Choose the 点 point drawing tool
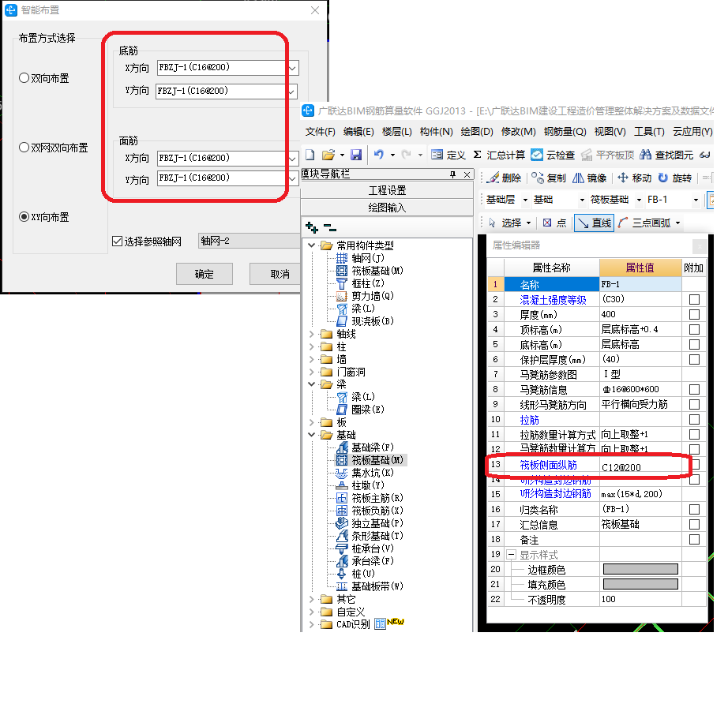The image size is (728, 715). pyautogui.click(x=554, y=223)
